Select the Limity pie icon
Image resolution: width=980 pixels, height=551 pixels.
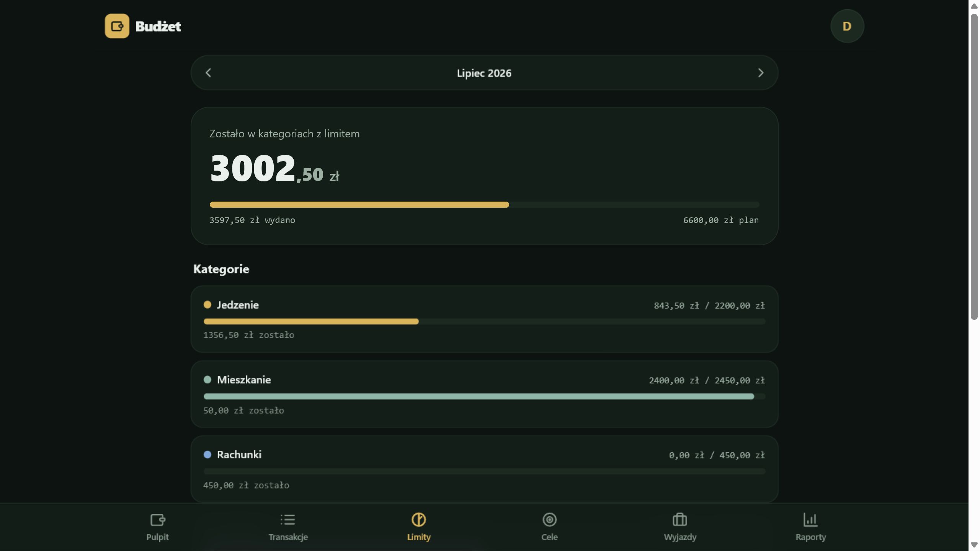(419, 520)
